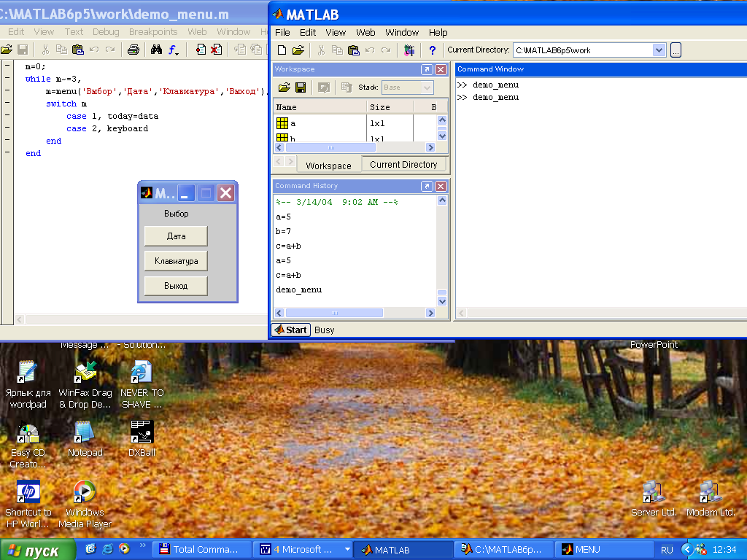Click Command History scrollbar down arrow
747x560 pixels.
coord(441,301)
